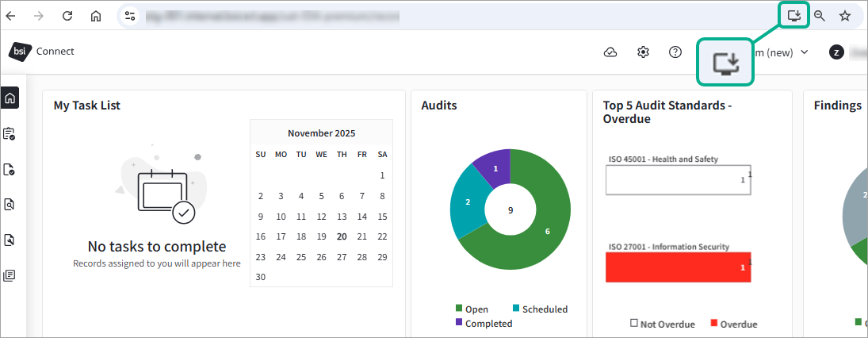Screen dimensions: 868x338
Task: Open the user avatar Z menu
Action: (835, 52)
